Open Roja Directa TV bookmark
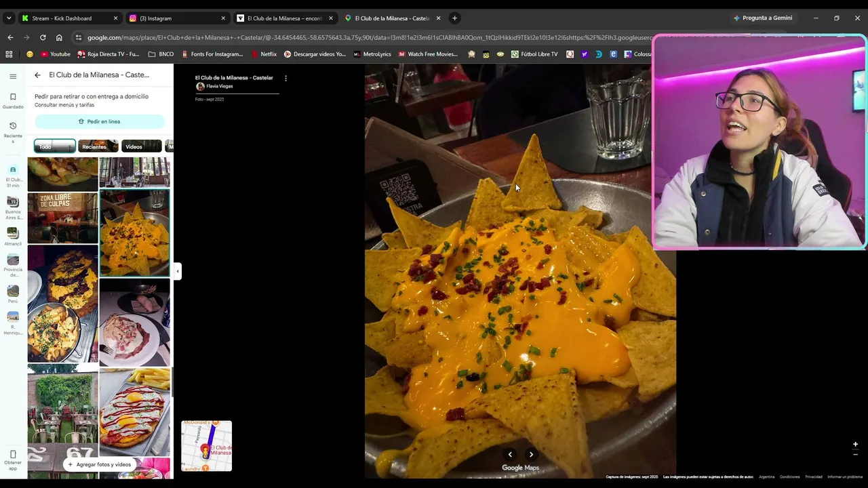The height and width of the screenshot is (488, 868). [x=108, y=54]
